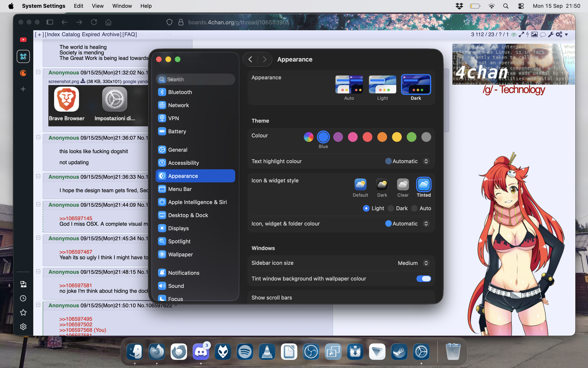Choose Dark appearance mode

coord(416,84)
